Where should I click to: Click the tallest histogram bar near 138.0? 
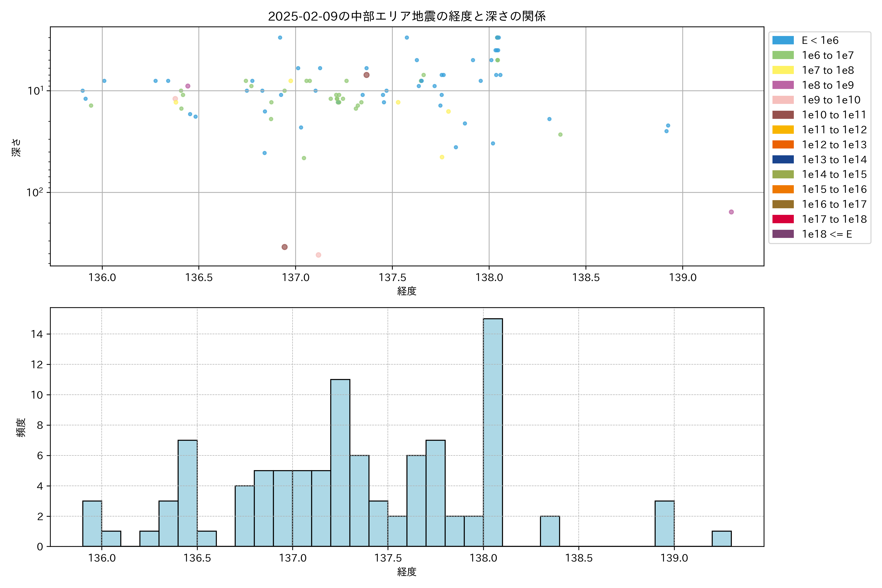click(493, 432)
